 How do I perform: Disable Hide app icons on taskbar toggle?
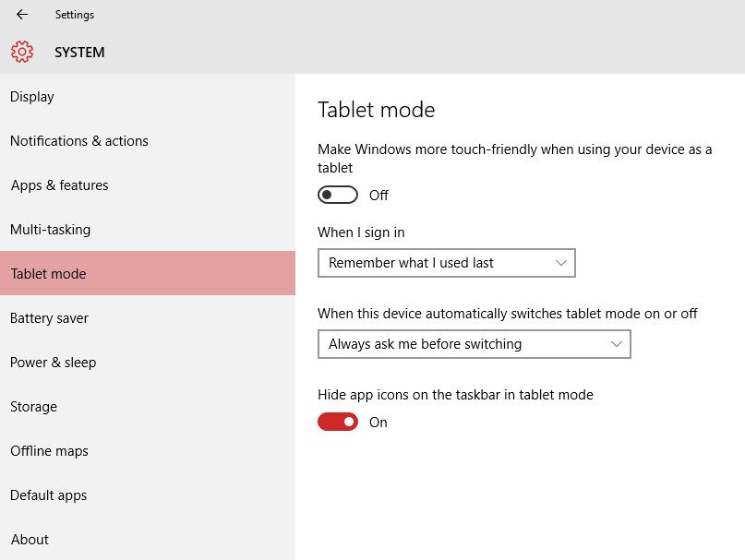(338, 422)
